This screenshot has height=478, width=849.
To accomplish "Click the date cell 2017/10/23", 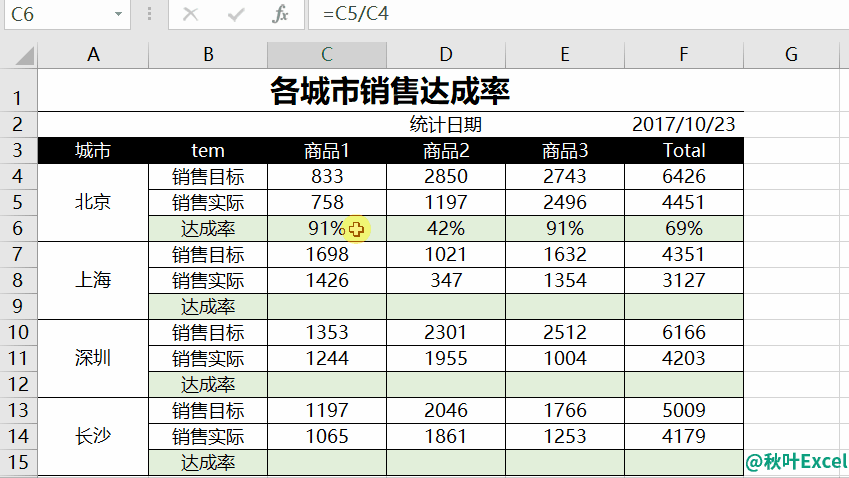I will (x=684, y=125).
